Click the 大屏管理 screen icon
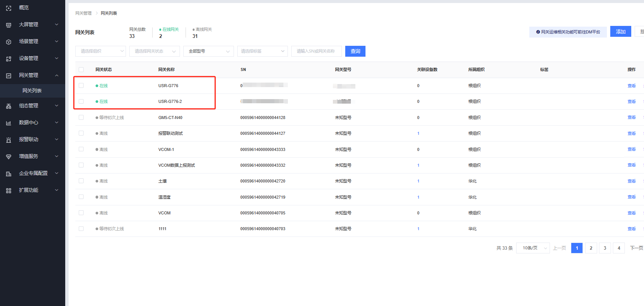This screenshot has width=644, height=306. click(9, 25)
